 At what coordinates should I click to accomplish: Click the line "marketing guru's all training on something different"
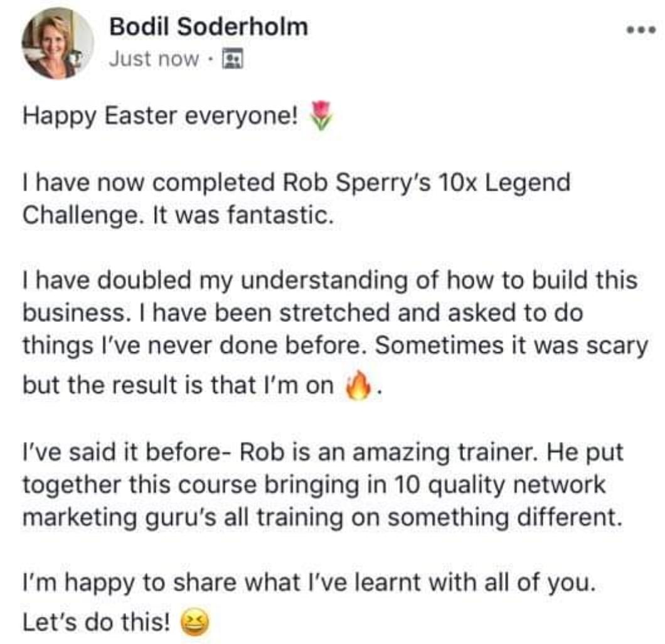click(324, 518)
